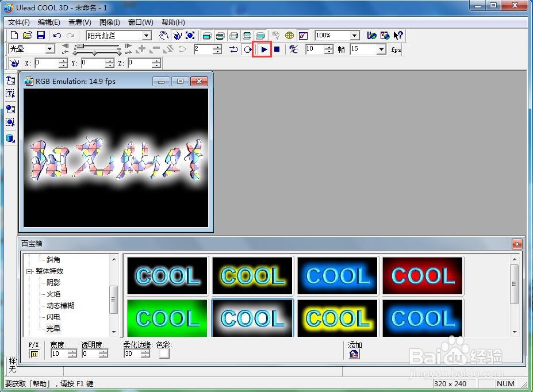Open the 文件(F) menu

[x=19, y=22]
